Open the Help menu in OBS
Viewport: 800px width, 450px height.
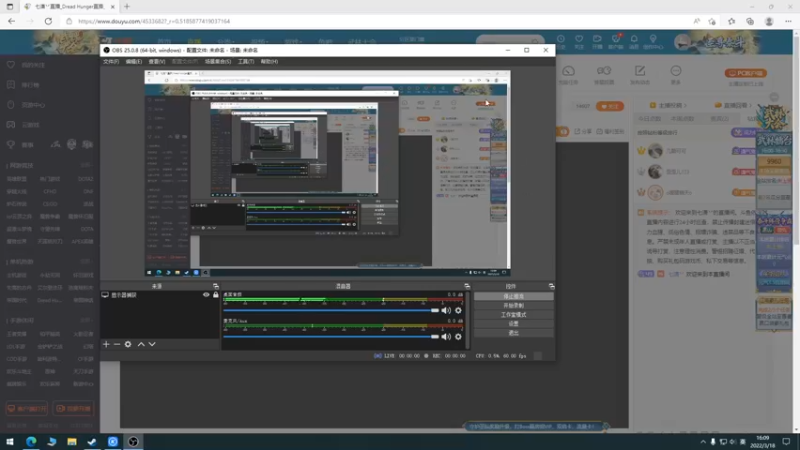pos(269,61)
